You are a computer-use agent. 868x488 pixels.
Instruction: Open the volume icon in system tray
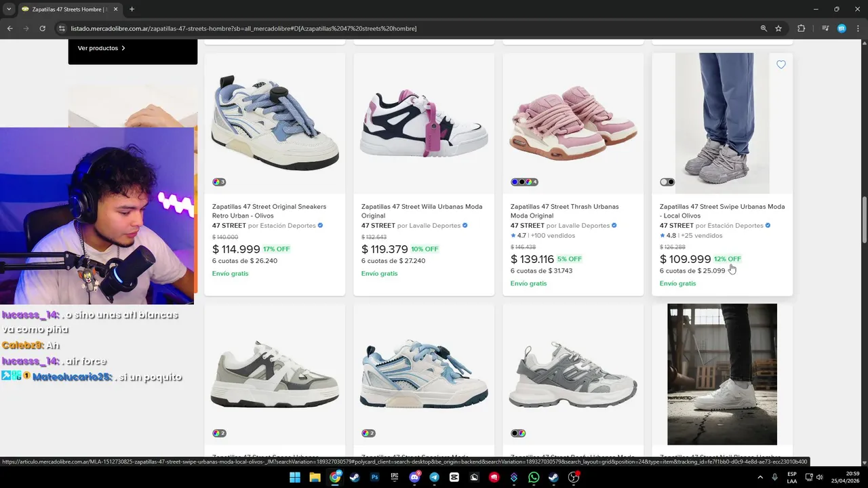point(819,477)
